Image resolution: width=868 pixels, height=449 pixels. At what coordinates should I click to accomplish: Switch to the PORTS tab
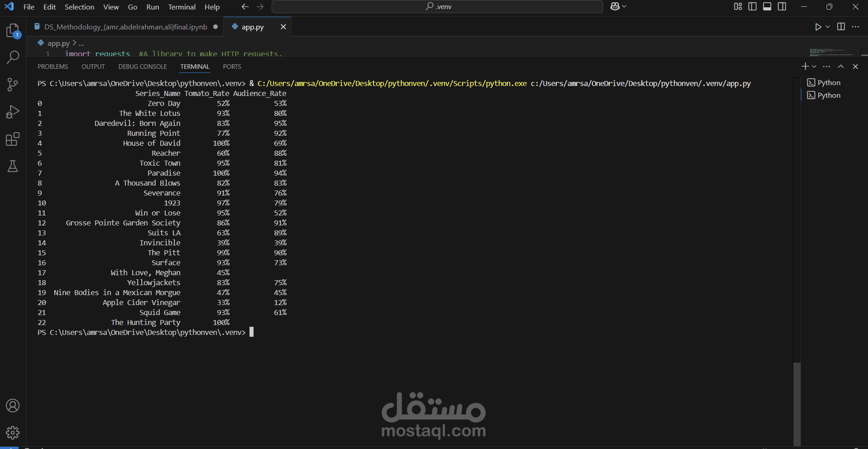(232, 67)
